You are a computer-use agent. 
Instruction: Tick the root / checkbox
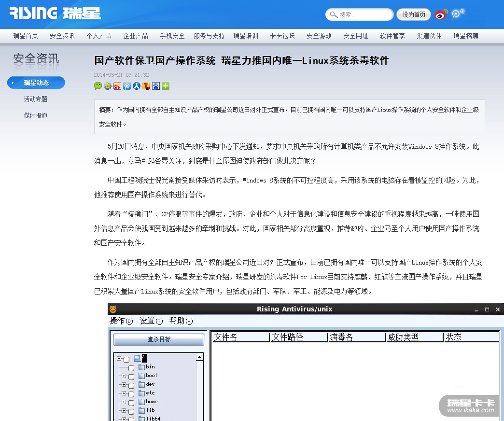[x=126, y=359]
